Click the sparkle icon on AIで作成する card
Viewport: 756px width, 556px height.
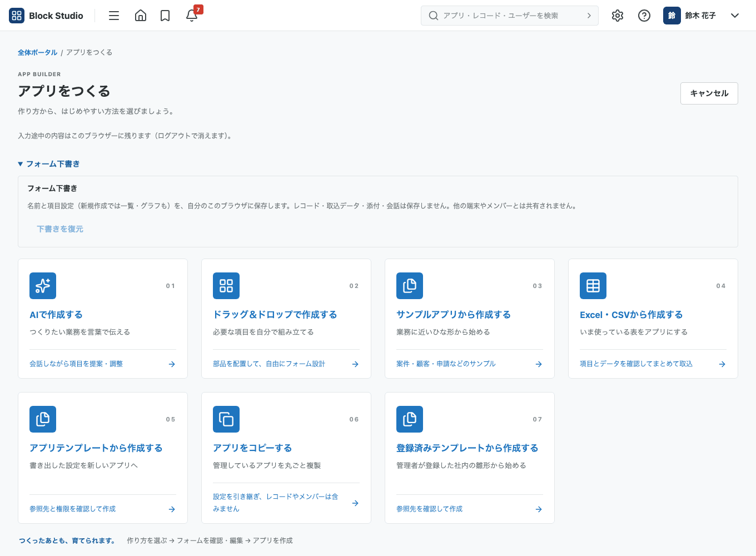click(x=43, y=286)
